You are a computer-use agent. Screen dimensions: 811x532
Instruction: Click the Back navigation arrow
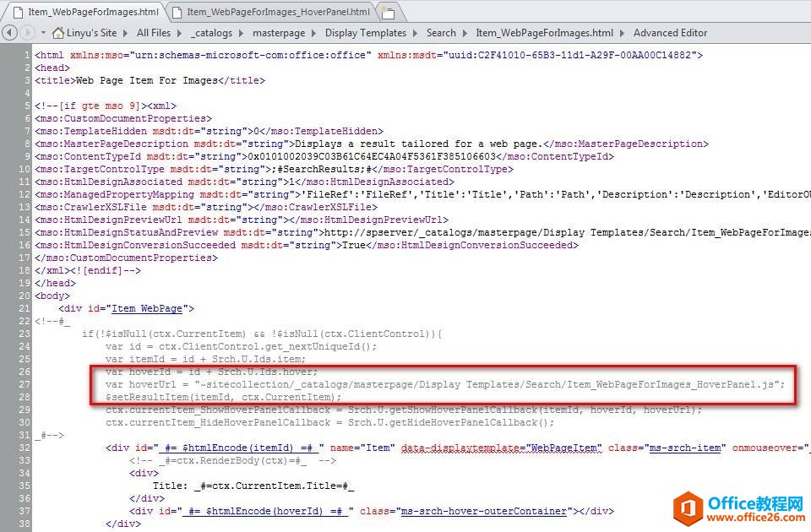point(9,33)
